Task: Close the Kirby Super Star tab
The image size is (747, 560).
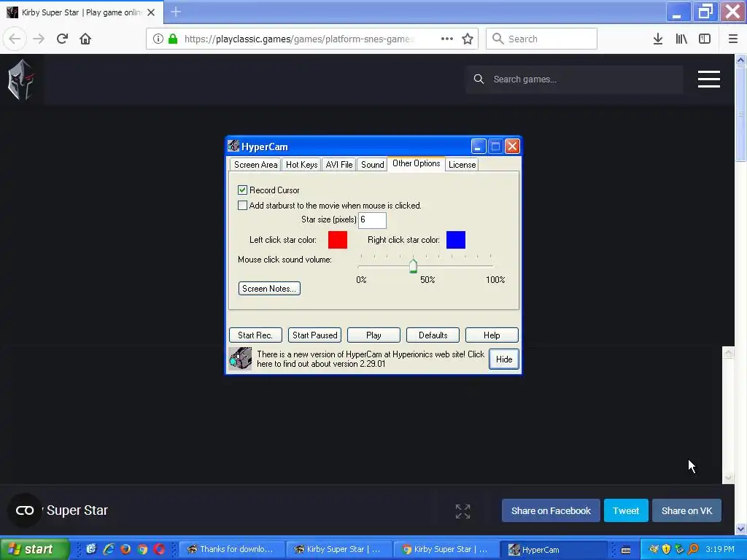Action: (x=151, y=12)
